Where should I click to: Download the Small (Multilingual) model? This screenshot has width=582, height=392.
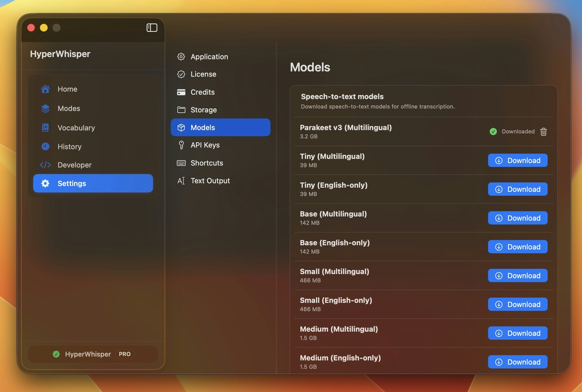click(517, 276)
